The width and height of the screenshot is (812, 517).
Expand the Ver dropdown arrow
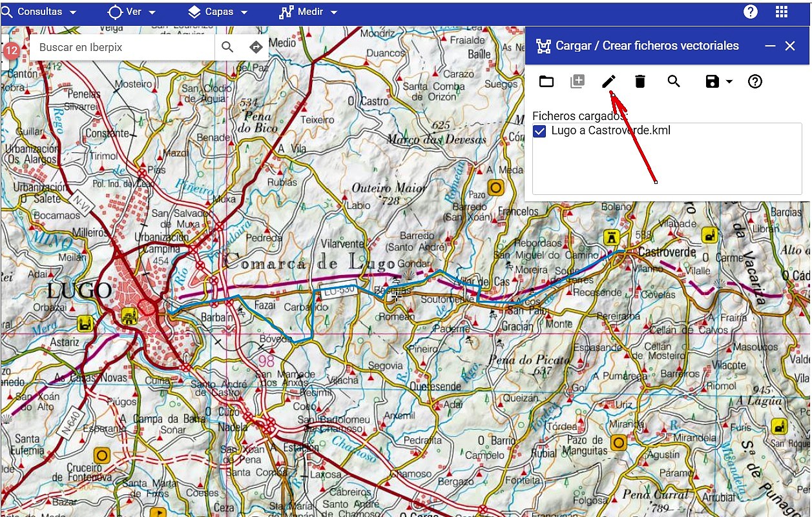[152, 12]
